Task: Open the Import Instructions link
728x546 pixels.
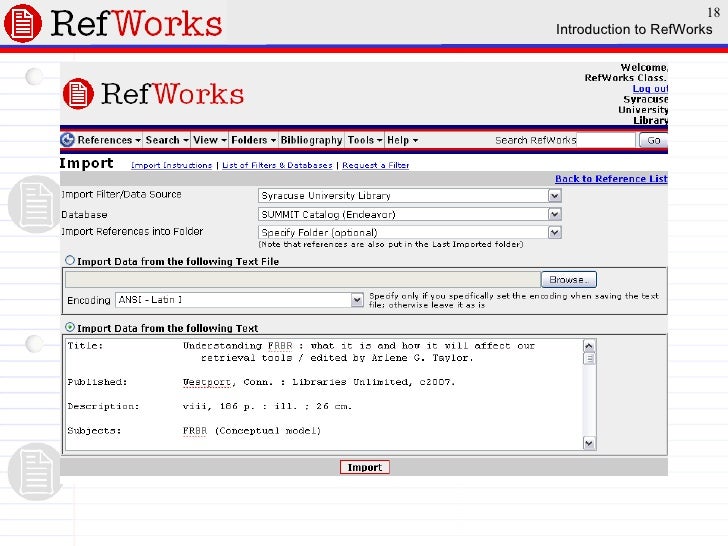Action: tap(172, 165)
